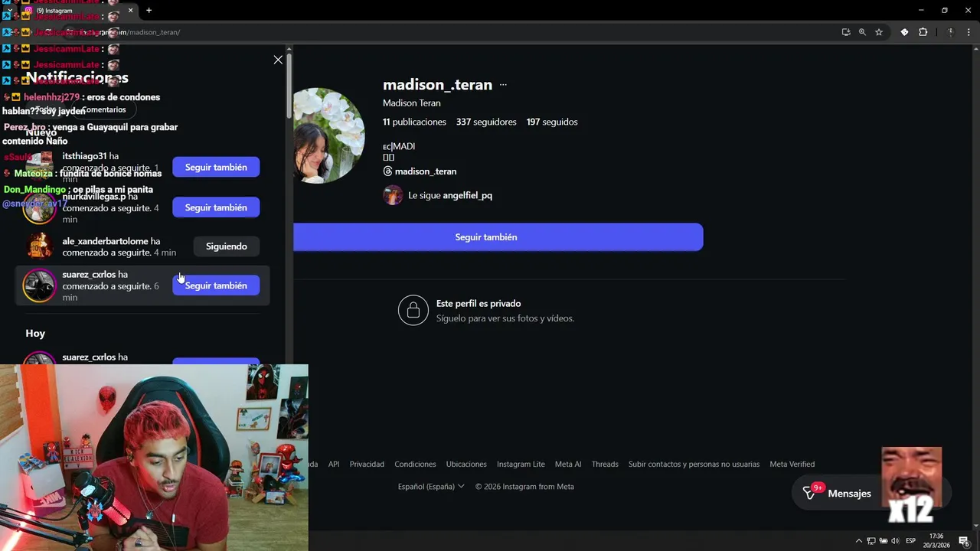The height and width of the screenshot is (551, 980).
Task: Close the Instagram browser tab
Action: click(130, 10)
